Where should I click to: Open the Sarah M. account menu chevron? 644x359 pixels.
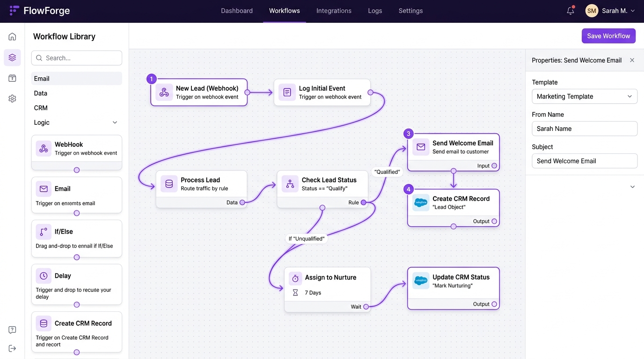(633, 11)
